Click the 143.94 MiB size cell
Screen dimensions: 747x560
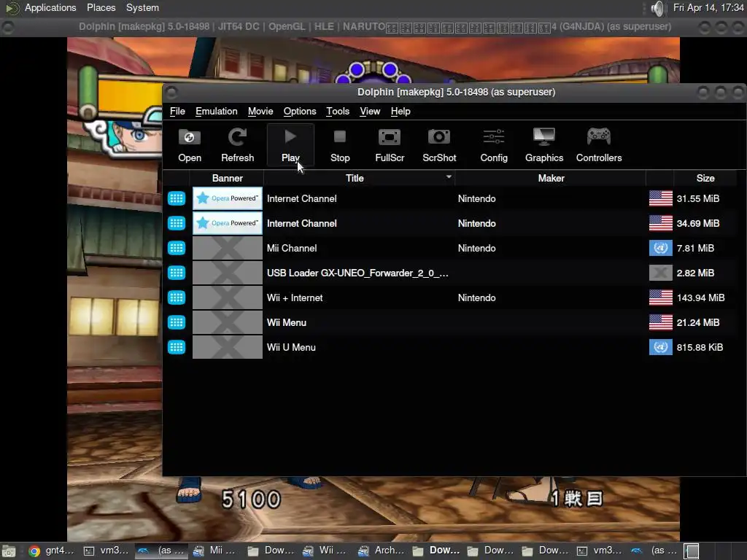tap(700, 297)
